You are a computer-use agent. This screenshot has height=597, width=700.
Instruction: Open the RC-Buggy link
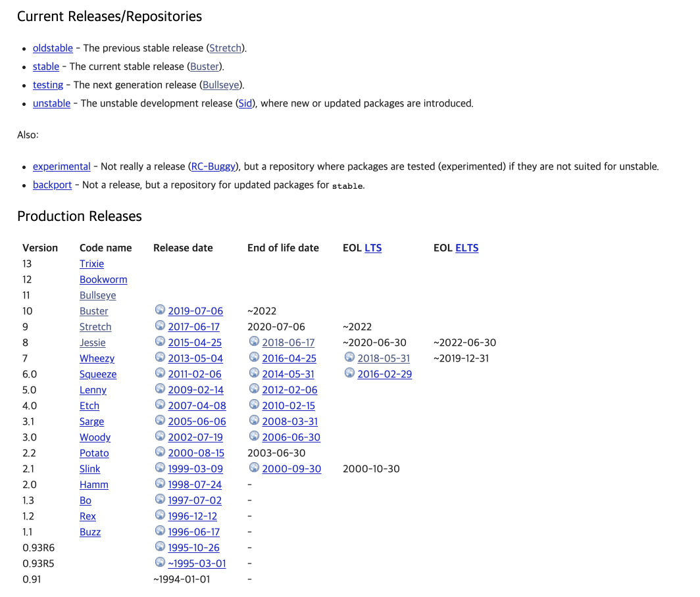[213, 166]
